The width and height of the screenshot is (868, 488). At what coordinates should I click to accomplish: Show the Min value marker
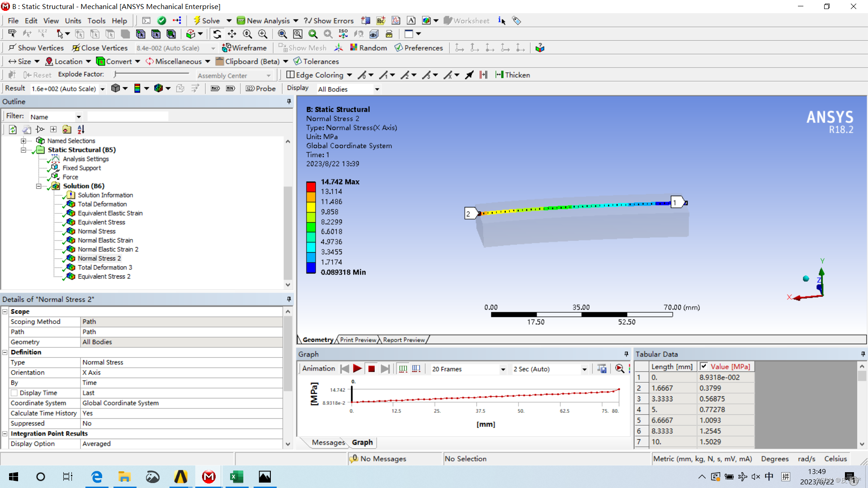click(x=231, y=89)
